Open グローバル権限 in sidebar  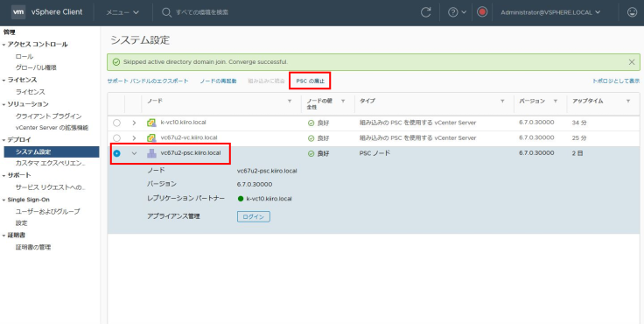tap(36, 67)
